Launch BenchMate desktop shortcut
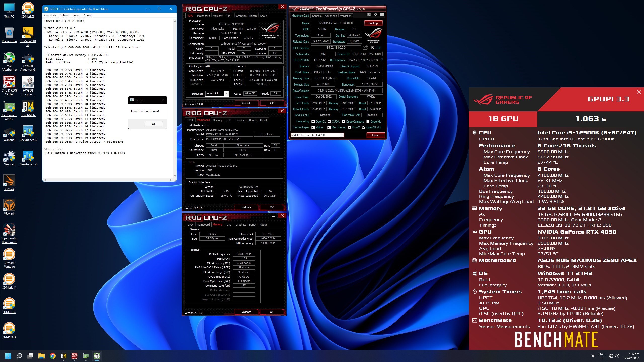Image resolution: width=644 pixels, height=362 pixels. click(28, 109)
